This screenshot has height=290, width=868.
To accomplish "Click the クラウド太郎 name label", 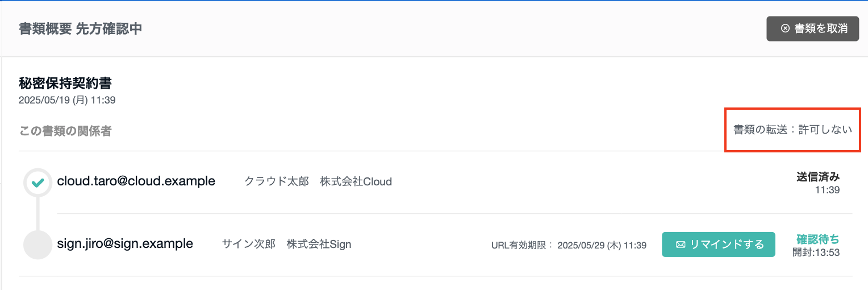I will 277,182.
